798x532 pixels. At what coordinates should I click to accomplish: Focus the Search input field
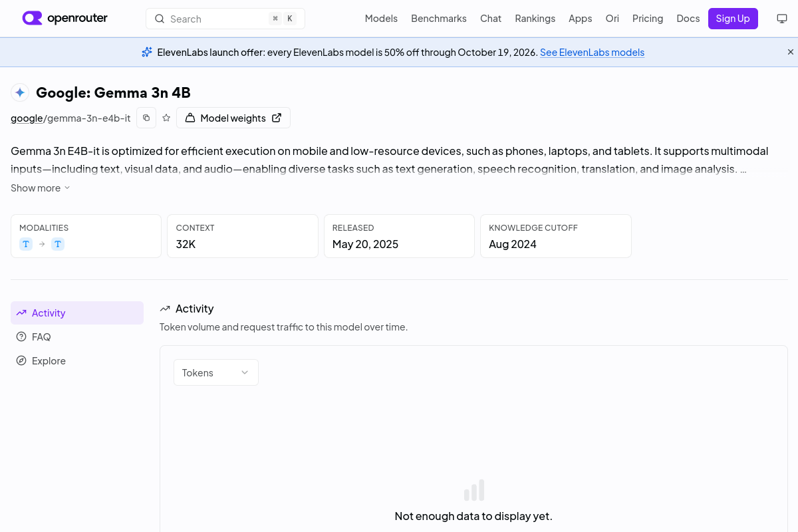[225, 19]
